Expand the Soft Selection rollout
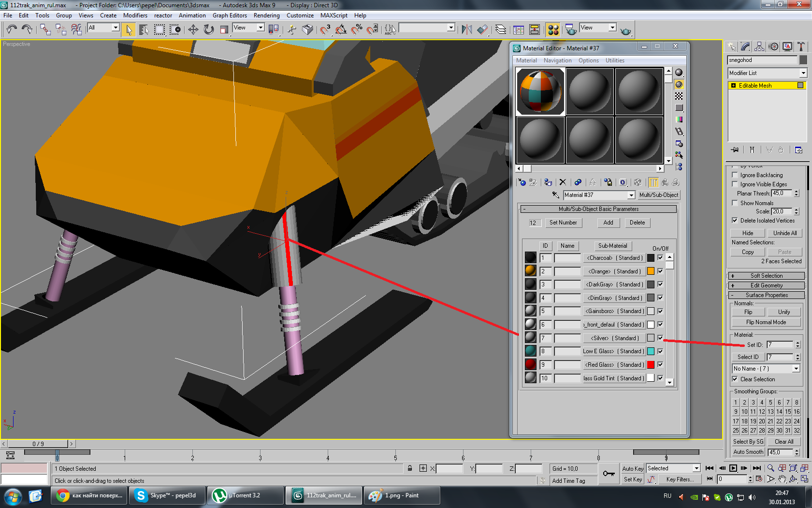Screen dimensions: 812x508 pos(766,276)
